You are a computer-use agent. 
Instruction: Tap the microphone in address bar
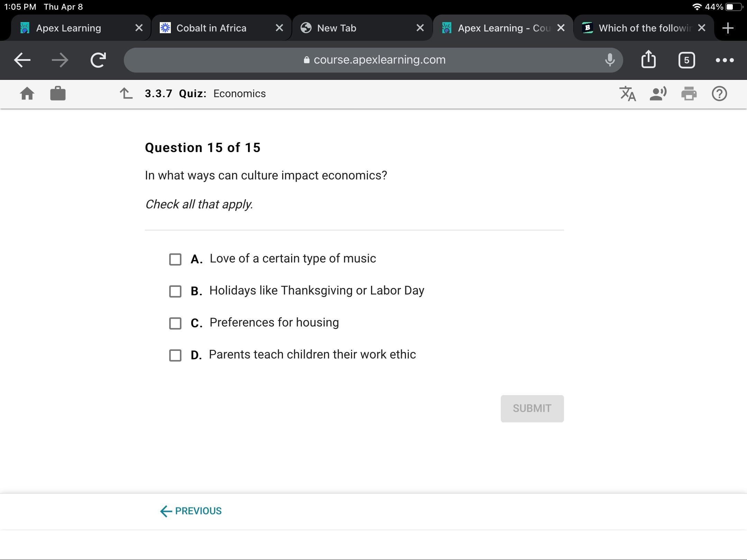(x=610, y=60)
